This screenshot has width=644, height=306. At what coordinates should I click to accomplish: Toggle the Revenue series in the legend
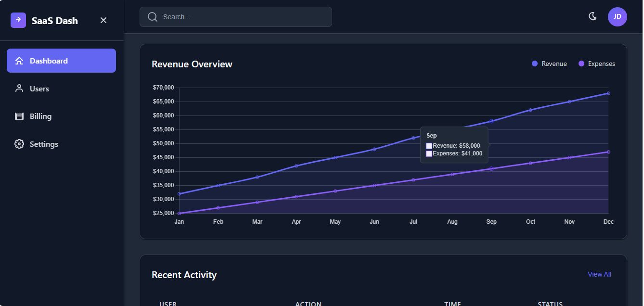549,64
